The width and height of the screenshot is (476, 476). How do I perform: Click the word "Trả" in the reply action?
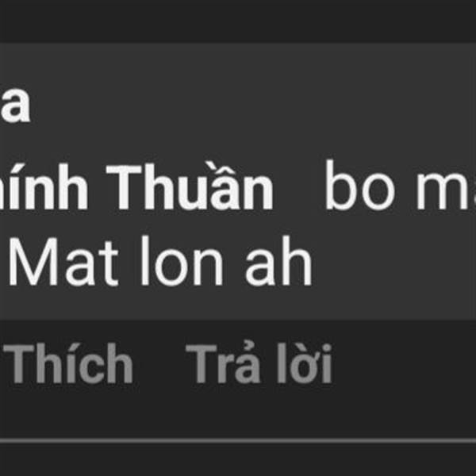point(223,363)
